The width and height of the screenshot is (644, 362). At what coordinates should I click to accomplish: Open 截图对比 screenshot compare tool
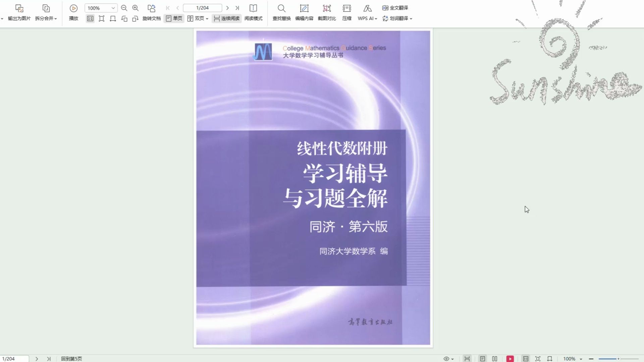tap(327, 13)
